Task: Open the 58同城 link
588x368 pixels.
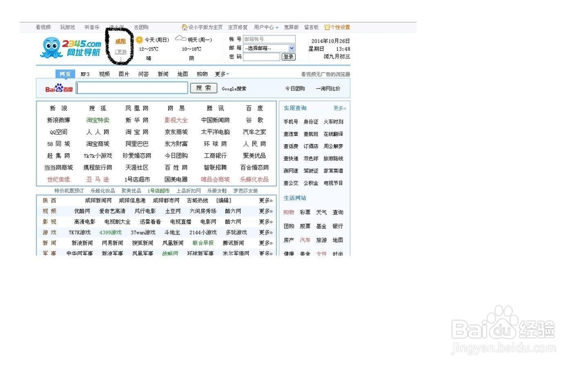Action: pyautogui.click(x=58, y=144)
